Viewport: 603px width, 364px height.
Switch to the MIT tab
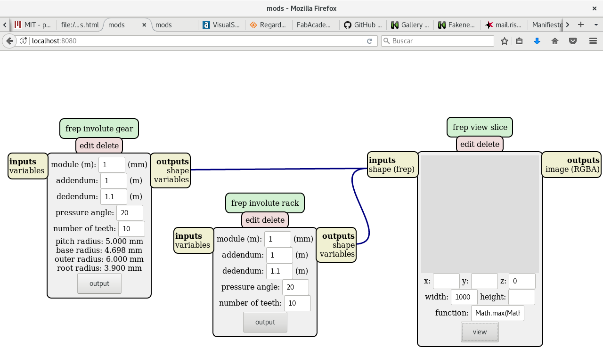coord(33,25)
